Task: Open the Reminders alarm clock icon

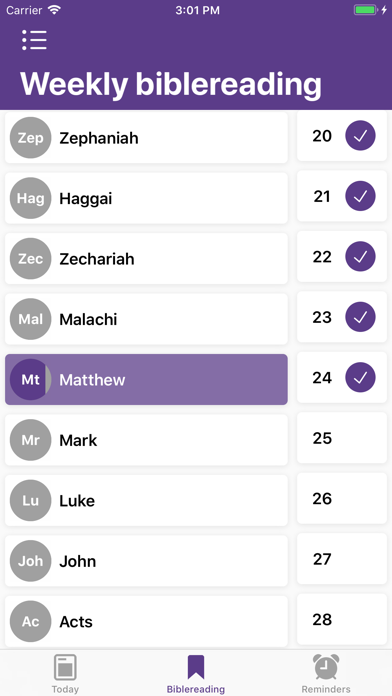Action: click(326, 667)
